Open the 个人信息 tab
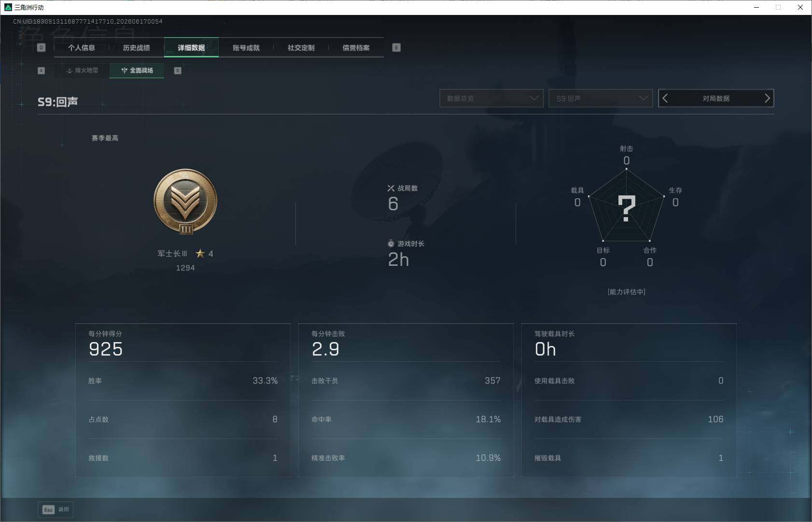The width and height of the screenshot is (812, 522). 82,48
